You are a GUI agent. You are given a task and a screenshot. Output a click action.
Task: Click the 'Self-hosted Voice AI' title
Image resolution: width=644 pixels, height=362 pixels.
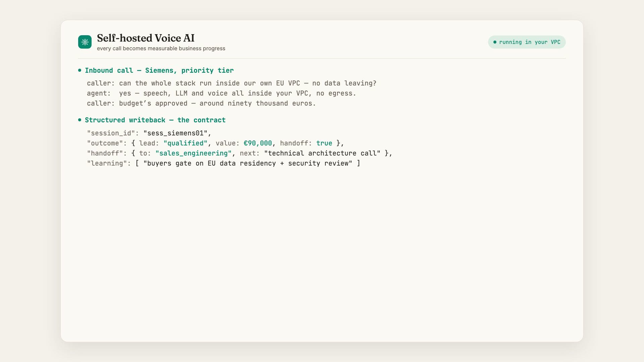(x=146, y=38)
